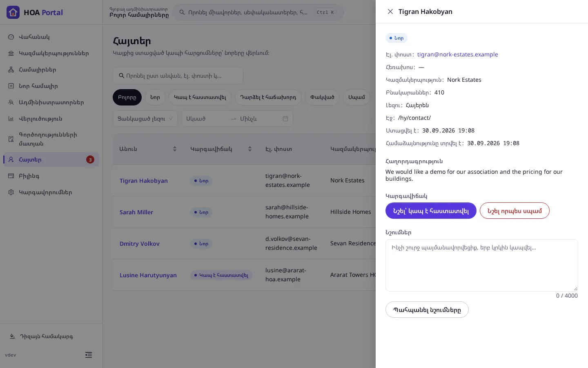Viewport: 588px width, 368px height.
Task: Open the date range calendar icon
Action: coord(285,119)
